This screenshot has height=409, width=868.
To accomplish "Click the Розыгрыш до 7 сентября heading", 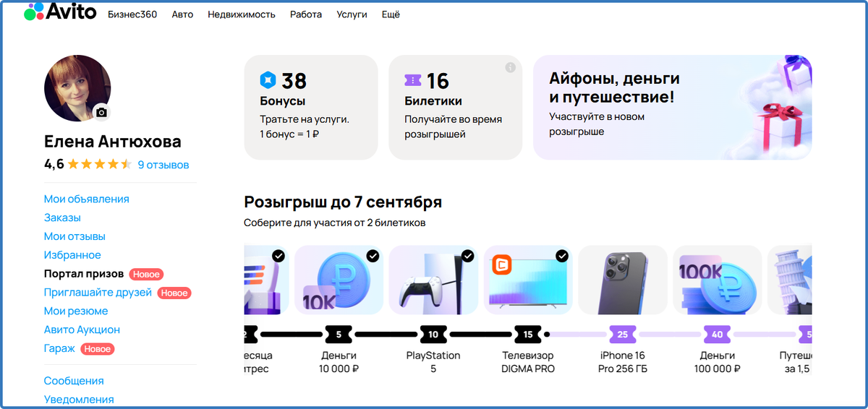I will (343, 202).
